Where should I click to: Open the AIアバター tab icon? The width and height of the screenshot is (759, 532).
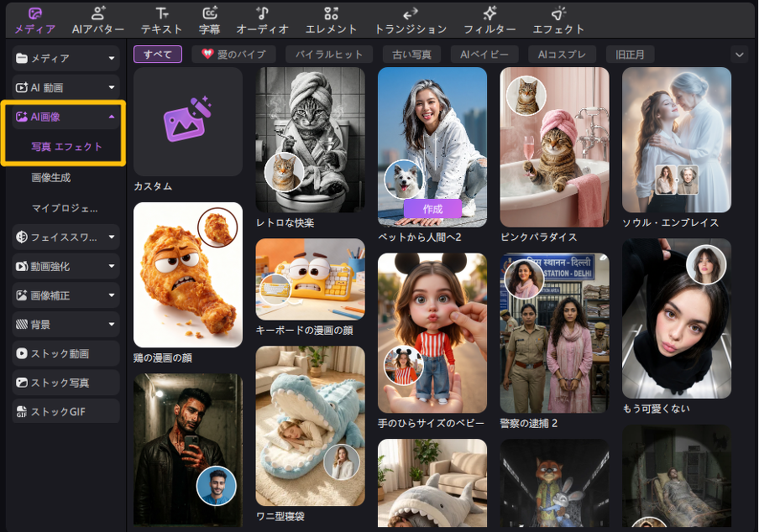[x=98, y=14]
